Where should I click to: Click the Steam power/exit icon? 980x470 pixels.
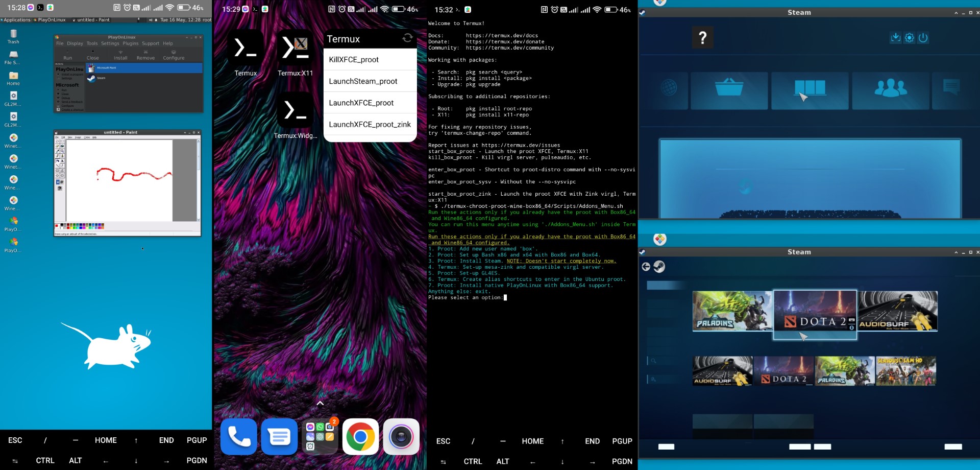point(923,38)
